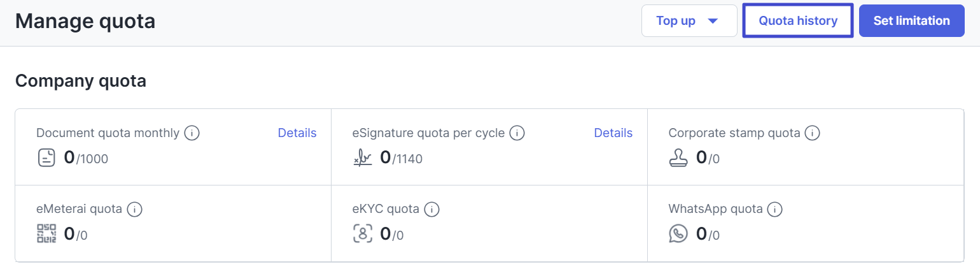Click the eSignature quota count 0/1140
This screenshot has height=276, width=980.
point(401,158)
